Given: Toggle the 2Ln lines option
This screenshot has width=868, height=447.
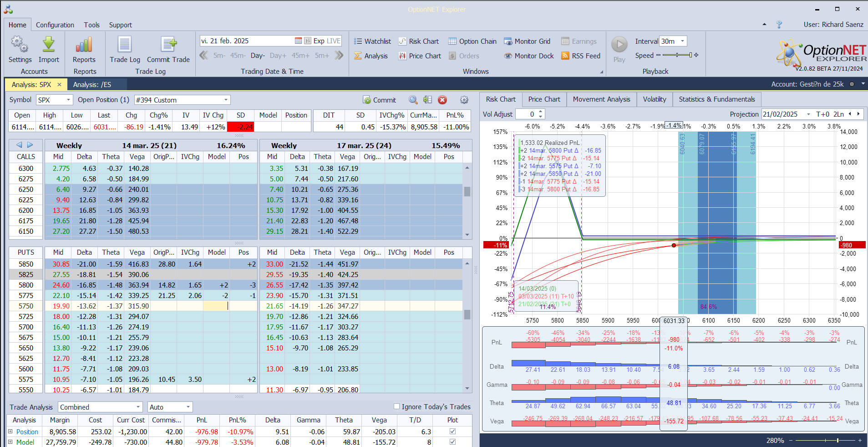Looking at the screenshot, I should tap(838, 114).
